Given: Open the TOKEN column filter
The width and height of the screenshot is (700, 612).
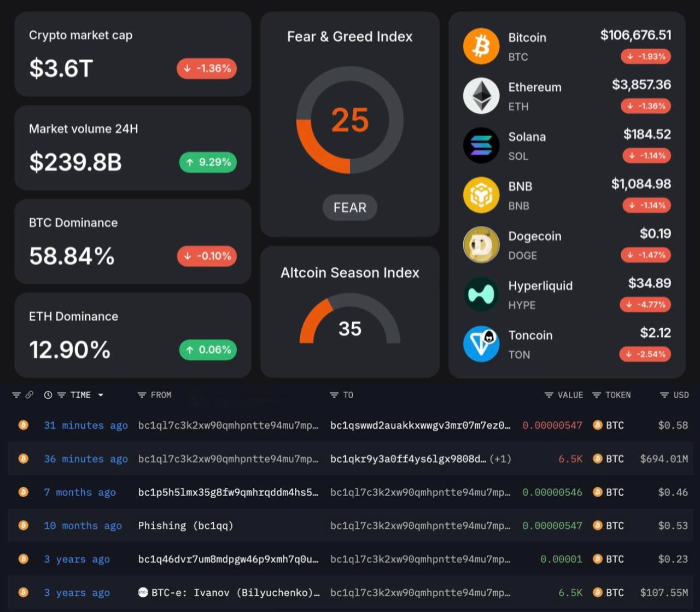Looking at the screenshot, I should click(597, 395).
